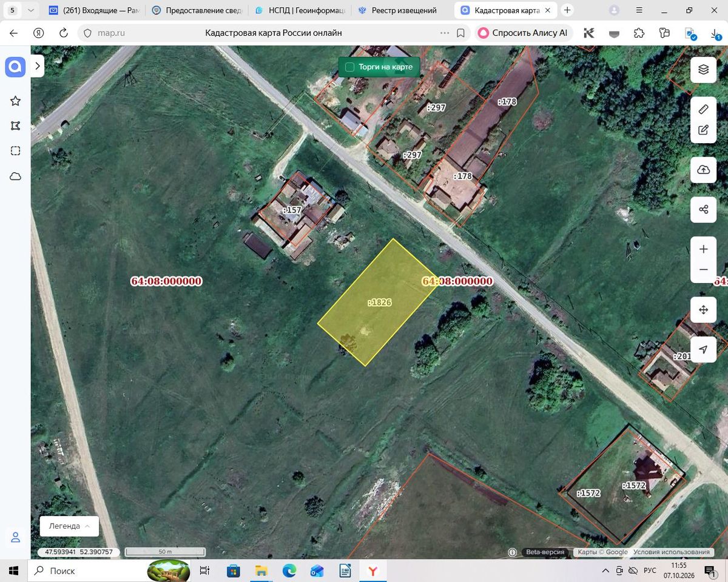The height and width of the screenshot is (582, 728).
Task: Open the map info icon near Beta-версия
Action: [513, 552]
